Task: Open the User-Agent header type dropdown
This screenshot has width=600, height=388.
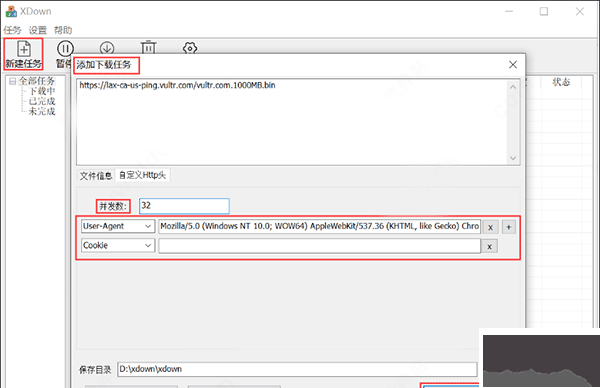Action: coord(118,226)
